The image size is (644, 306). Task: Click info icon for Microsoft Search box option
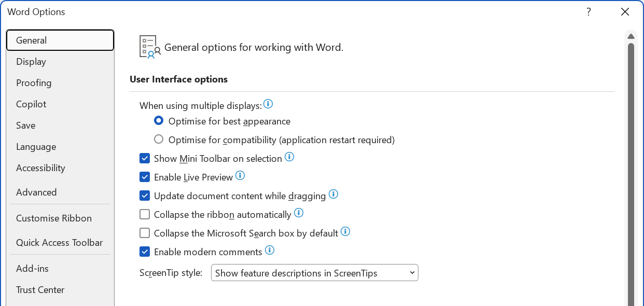(x=345, y=232)
